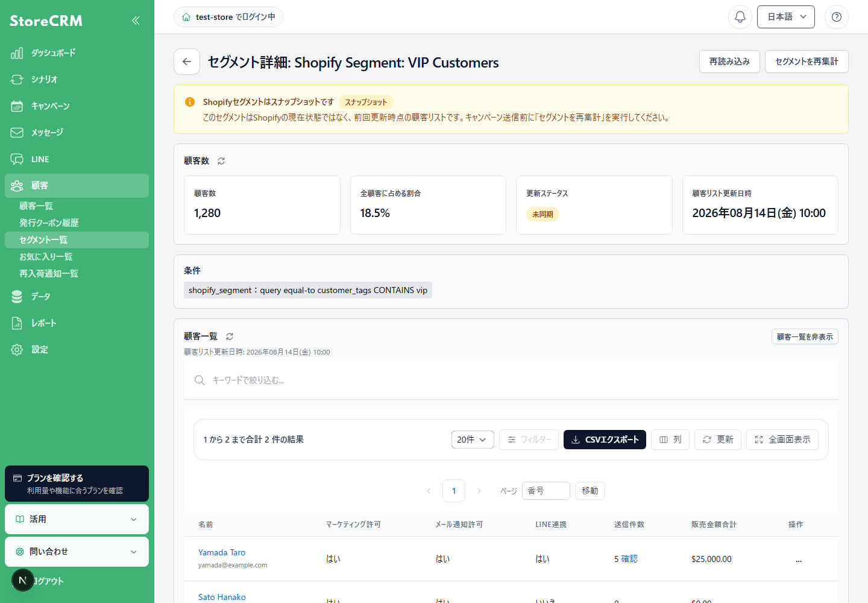Go to セグメント一覧 submenu
This screenshot has height=603, width=868.
click(77, 240)
